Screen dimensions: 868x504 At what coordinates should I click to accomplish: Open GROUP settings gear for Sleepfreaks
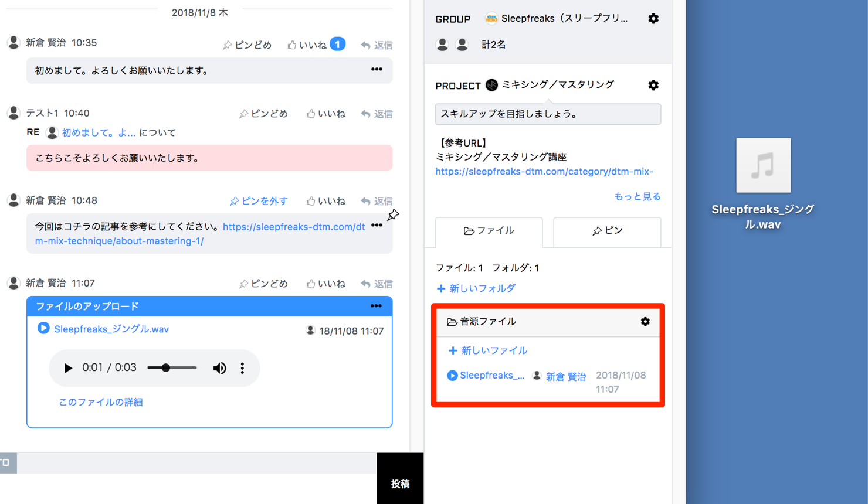point(653,19)
